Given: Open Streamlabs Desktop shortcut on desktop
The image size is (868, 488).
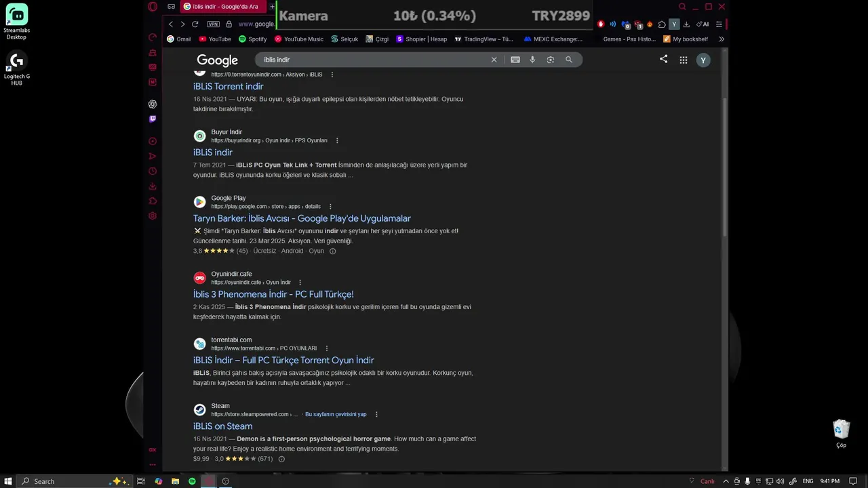Looking at the screenshot, I should (16, 22).
